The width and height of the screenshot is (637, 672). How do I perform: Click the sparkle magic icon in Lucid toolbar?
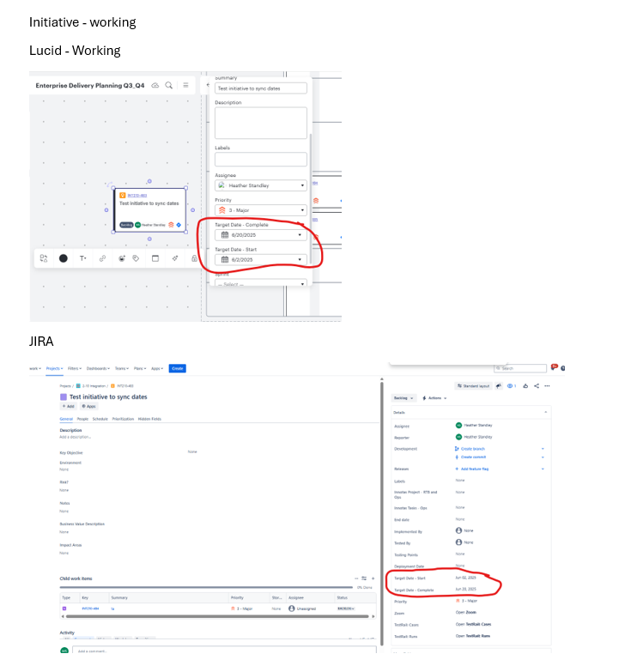point(175,258)
